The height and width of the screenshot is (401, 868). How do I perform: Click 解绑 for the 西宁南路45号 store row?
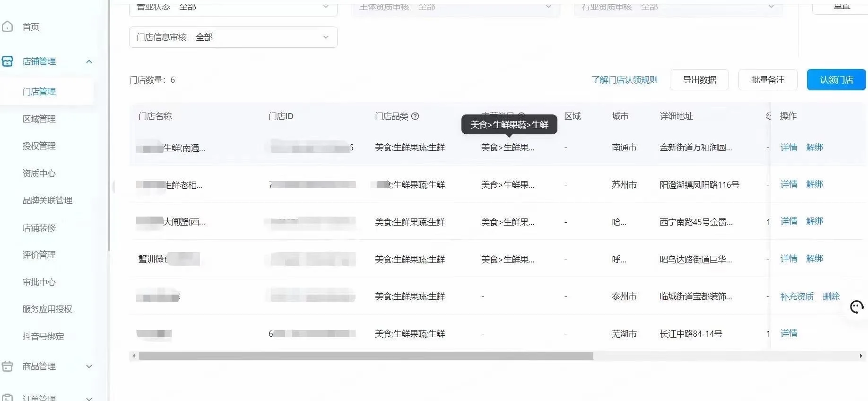coord(815,221)
